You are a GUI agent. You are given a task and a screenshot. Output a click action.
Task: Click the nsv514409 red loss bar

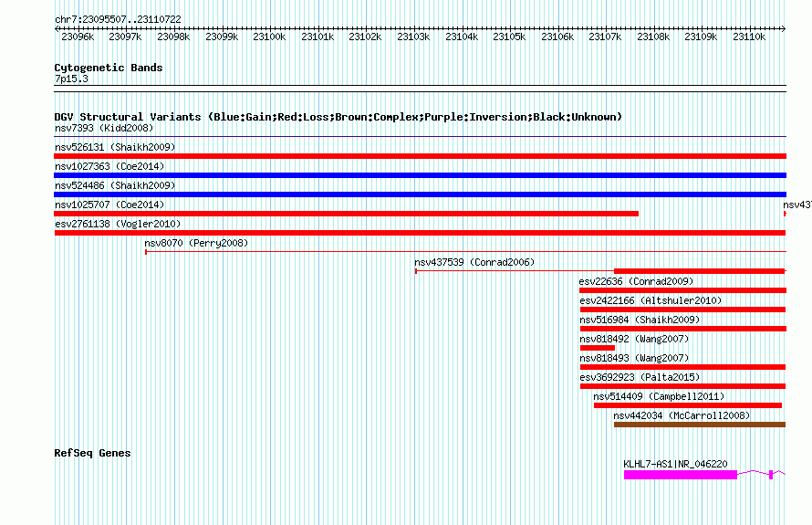688,405
